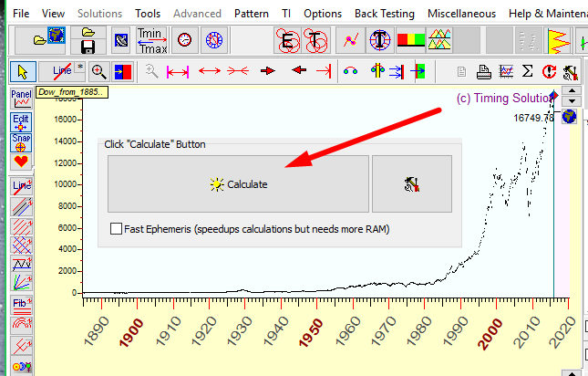This screenshot has width=588, height=376.
Task: Click the red-yellow-green color bar icon
Action: [411, 40]
